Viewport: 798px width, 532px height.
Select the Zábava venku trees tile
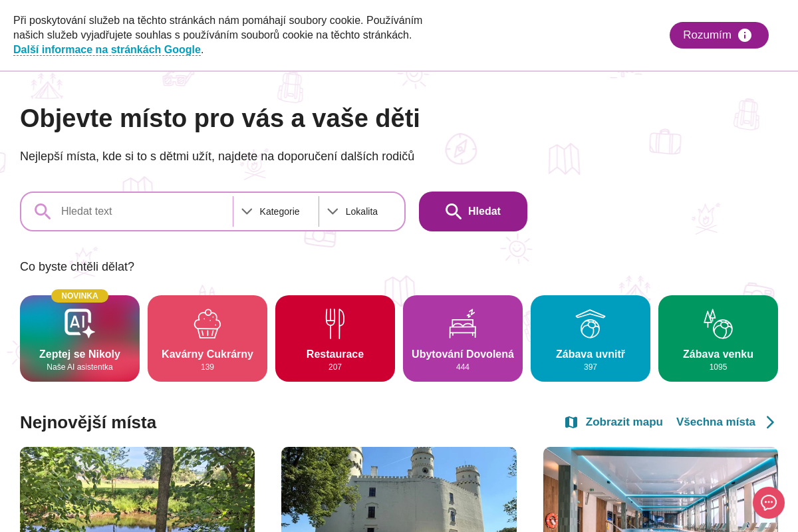click(718, 338)
